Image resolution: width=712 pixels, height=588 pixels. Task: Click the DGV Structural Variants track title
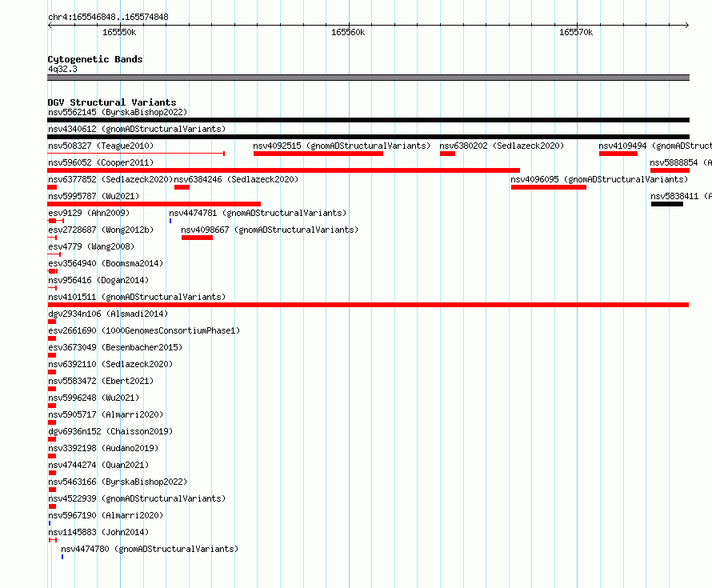(x=112, y=102)
